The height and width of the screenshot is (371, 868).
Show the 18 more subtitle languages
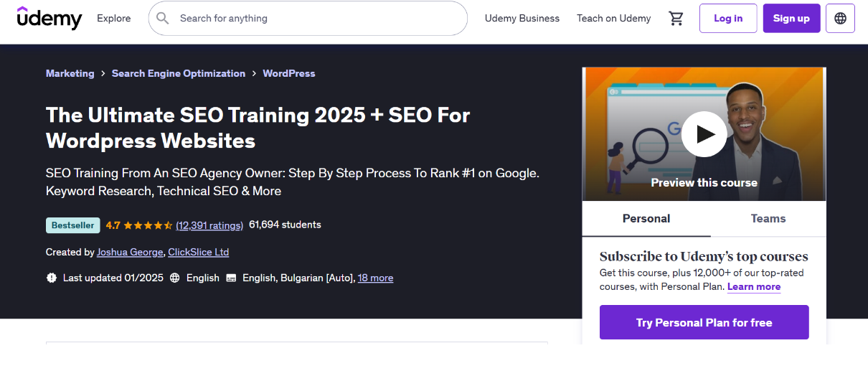pos(376,278)
